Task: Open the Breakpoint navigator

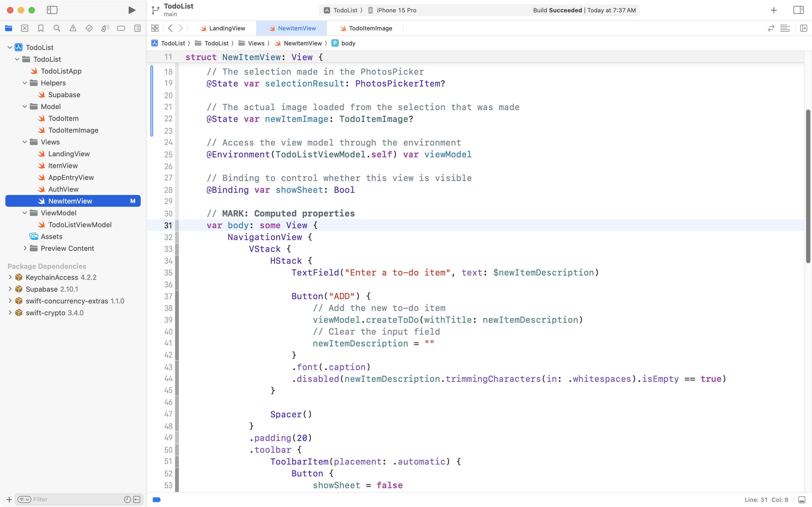Action: [x=121, y=28]
